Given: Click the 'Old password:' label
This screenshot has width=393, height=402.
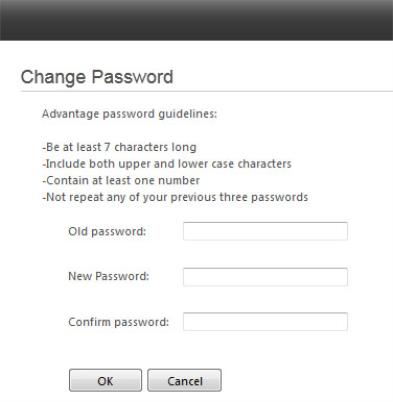Looking at the screenshot, I should 107,231.
